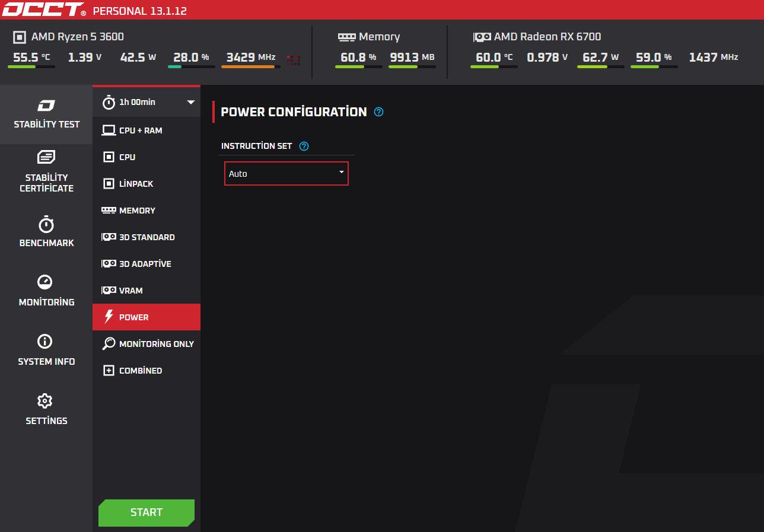Go to the Monitoring label
The width and height of the screenshot is (764, 532).
(47, 302)
